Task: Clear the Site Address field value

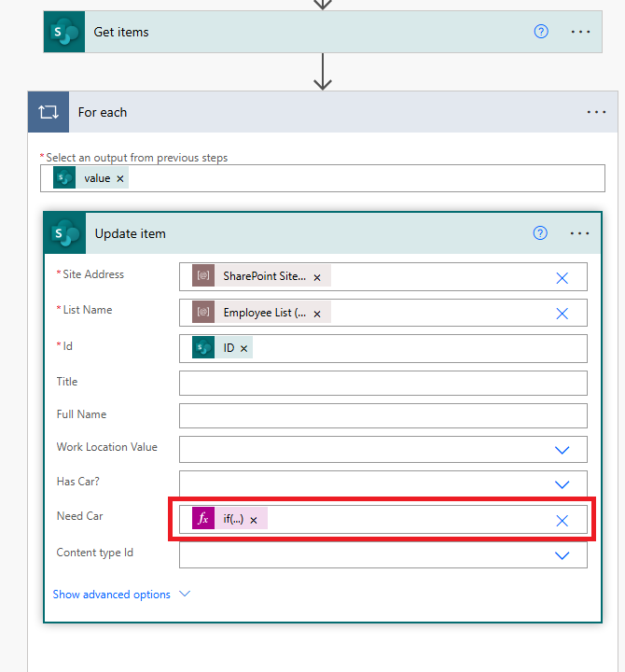Action: pyautogui.click(x=562, y=277)
